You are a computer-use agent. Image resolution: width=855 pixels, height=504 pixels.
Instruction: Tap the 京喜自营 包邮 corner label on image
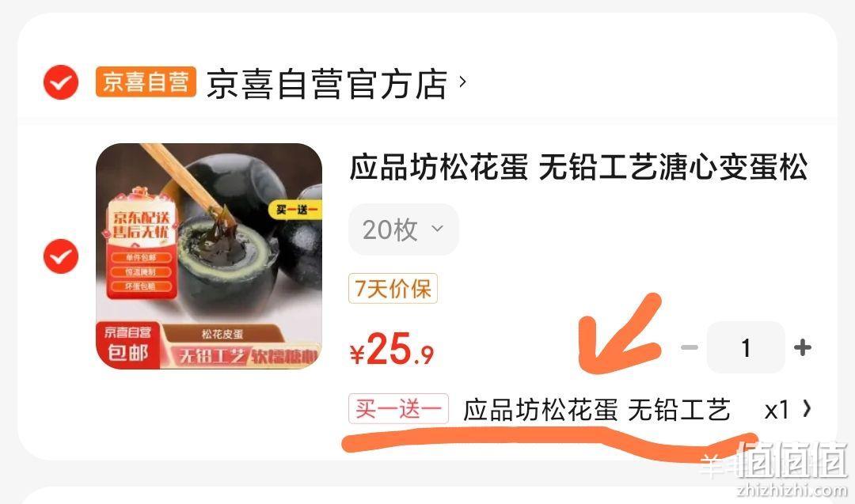(127, 344)
